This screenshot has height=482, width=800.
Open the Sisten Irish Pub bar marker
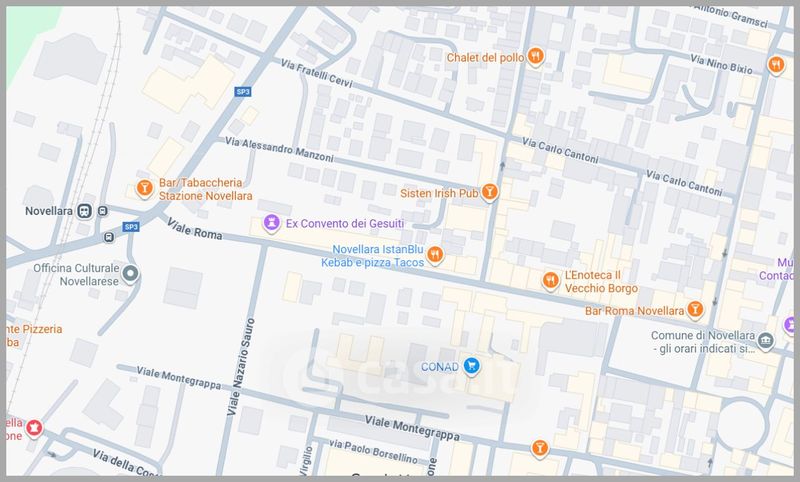click(489, 190)
